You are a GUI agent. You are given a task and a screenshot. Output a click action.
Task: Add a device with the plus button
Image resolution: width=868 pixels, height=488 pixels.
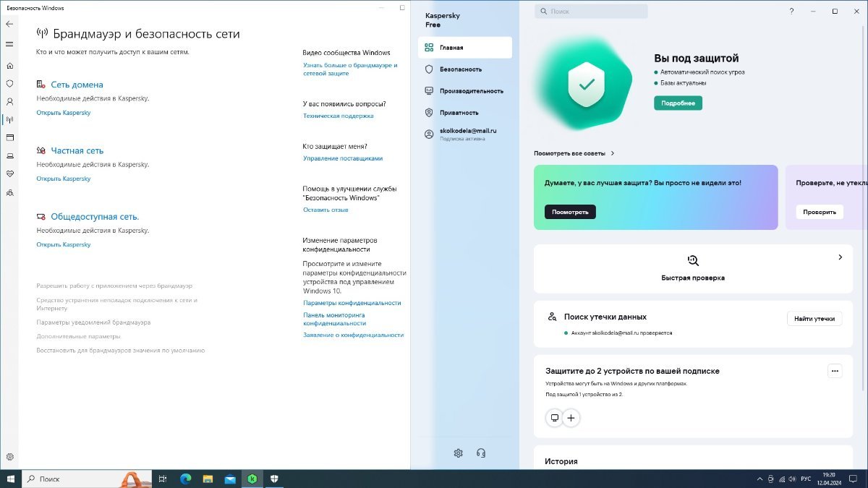click(571, 418)
